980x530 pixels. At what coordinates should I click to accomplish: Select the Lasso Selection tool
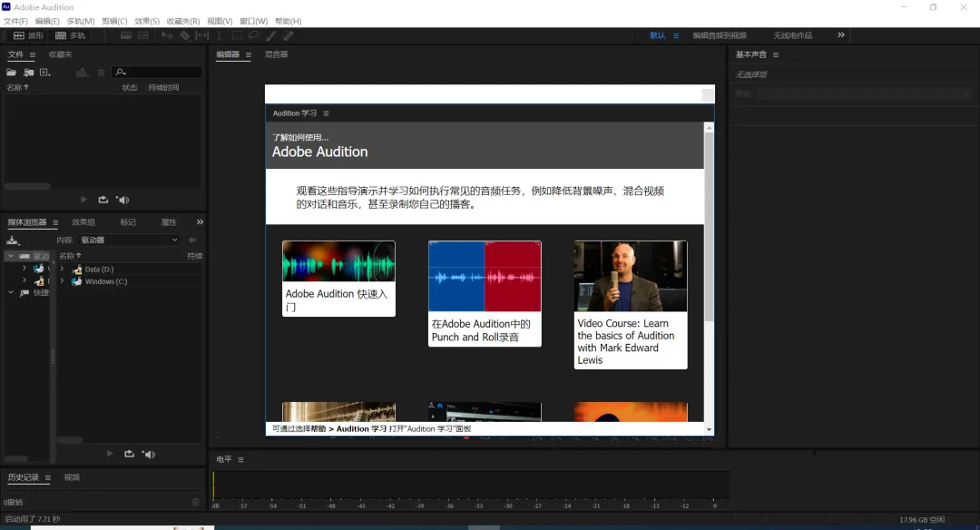tap(254, 35)
